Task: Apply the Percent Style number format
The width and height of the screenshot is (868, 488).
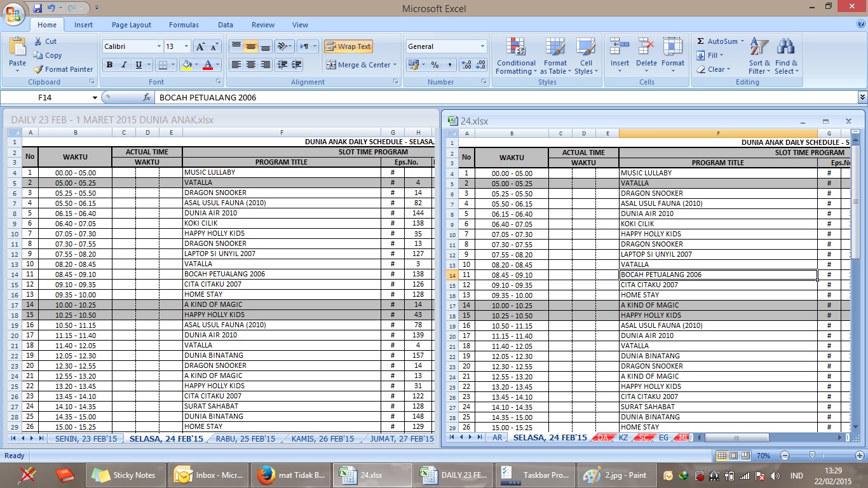Action: pos(436,64)
